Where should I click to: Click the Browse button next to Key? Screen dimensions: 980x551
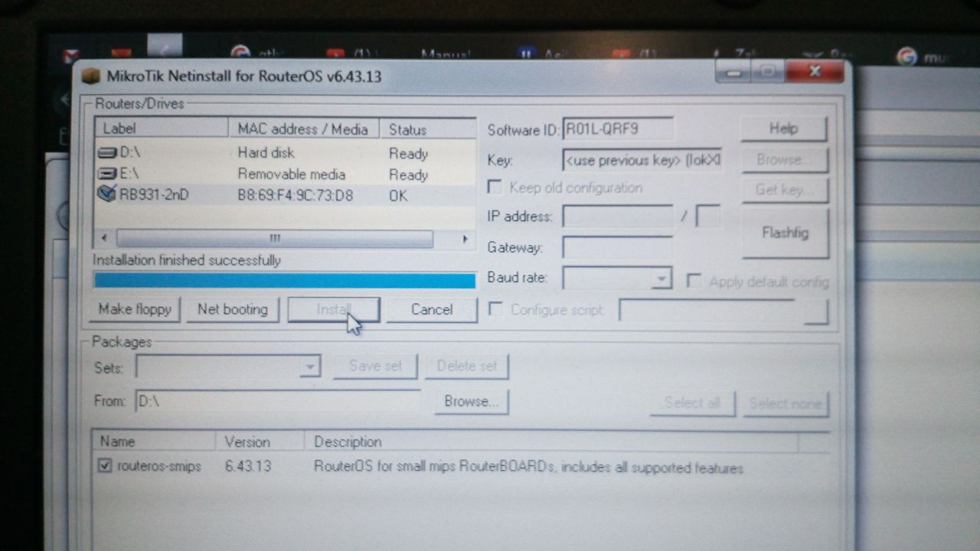click(783, 159)
